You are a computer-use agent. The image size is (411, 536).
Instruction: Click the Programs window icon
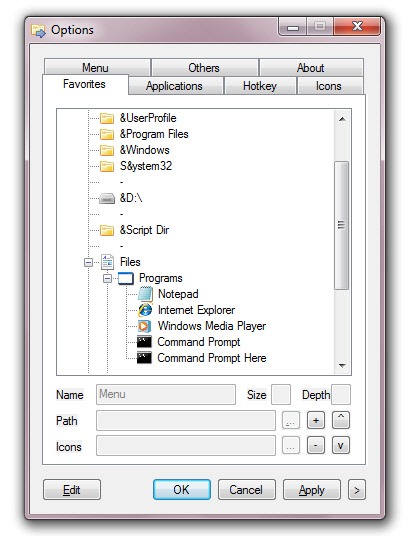(125, 278)
